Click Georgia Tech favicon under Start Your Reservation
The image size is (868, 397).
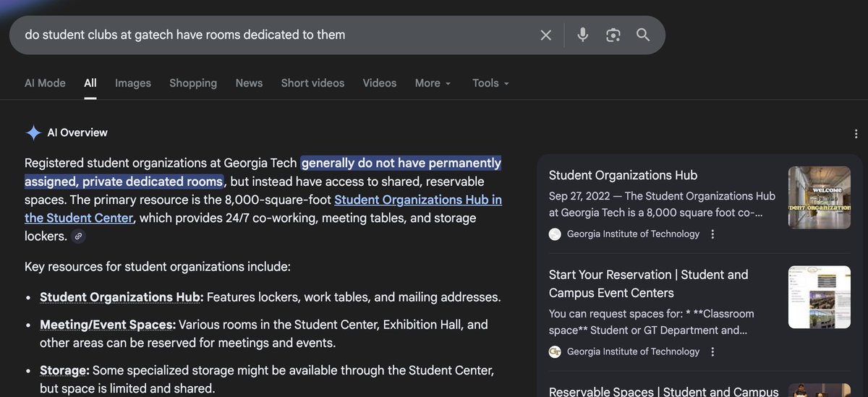coord(555,352)
